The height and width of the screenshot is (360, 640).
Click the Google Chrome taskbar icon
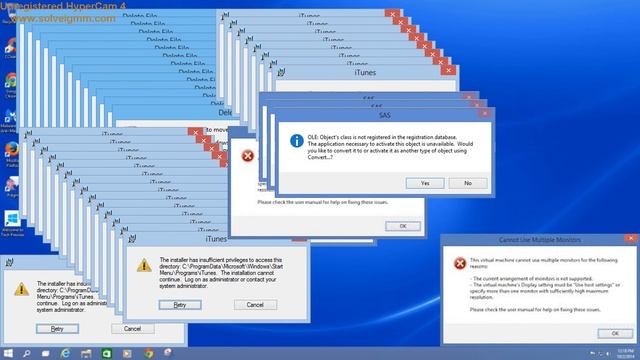point(149,353)
